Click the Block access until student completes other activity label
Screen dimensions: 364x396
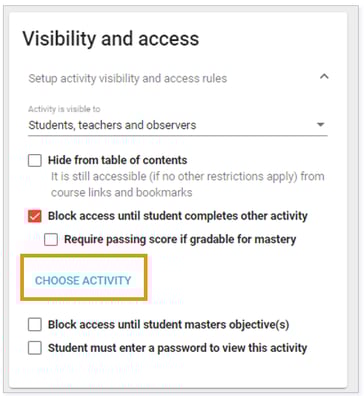coord(178,216)
